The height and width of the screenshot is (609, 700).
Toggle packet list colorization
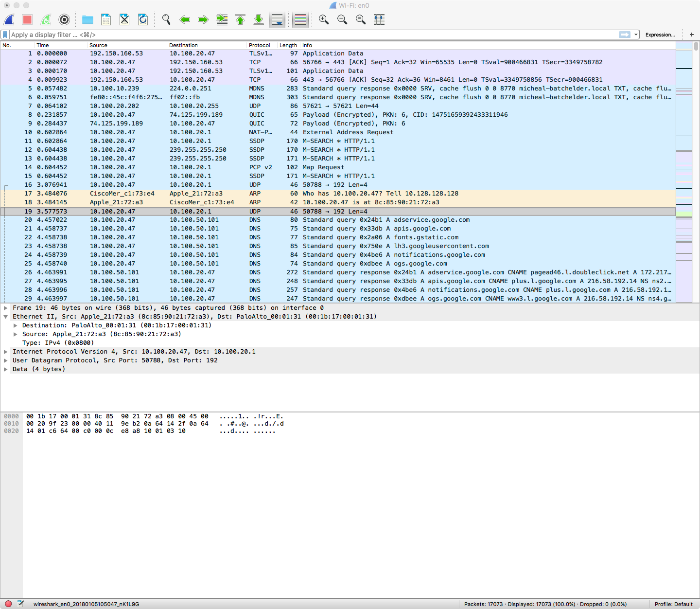pos(300,19)
